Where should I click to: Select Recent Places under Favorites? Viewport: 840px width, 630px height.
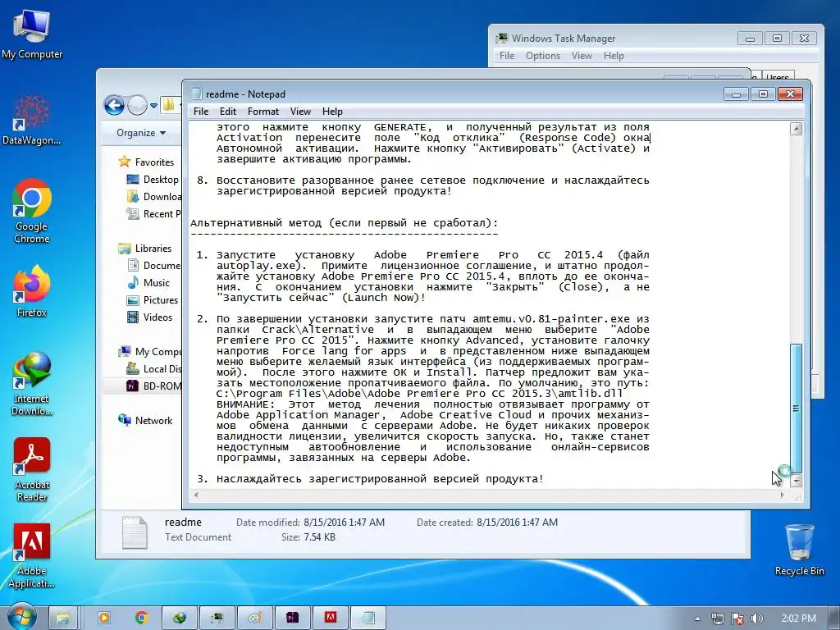pos(154,214)
